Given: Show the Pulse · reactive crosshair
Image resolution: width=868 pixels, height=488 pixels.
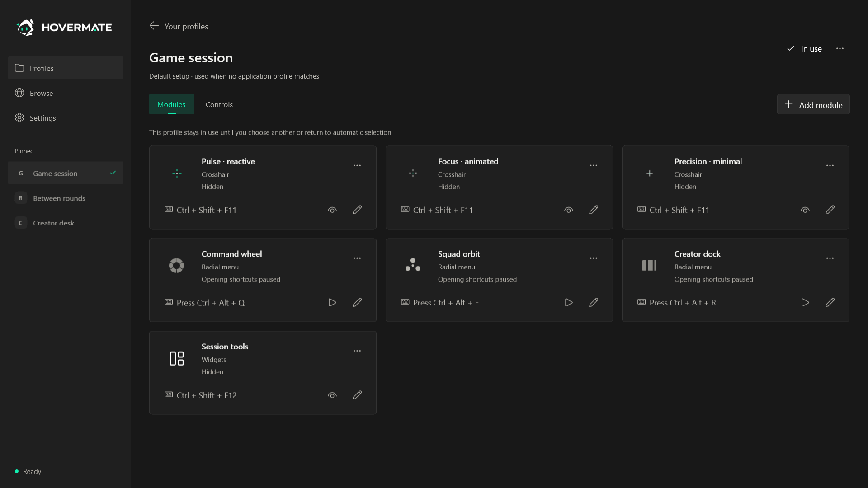Looking at the screenshot, I should (332, 210).
